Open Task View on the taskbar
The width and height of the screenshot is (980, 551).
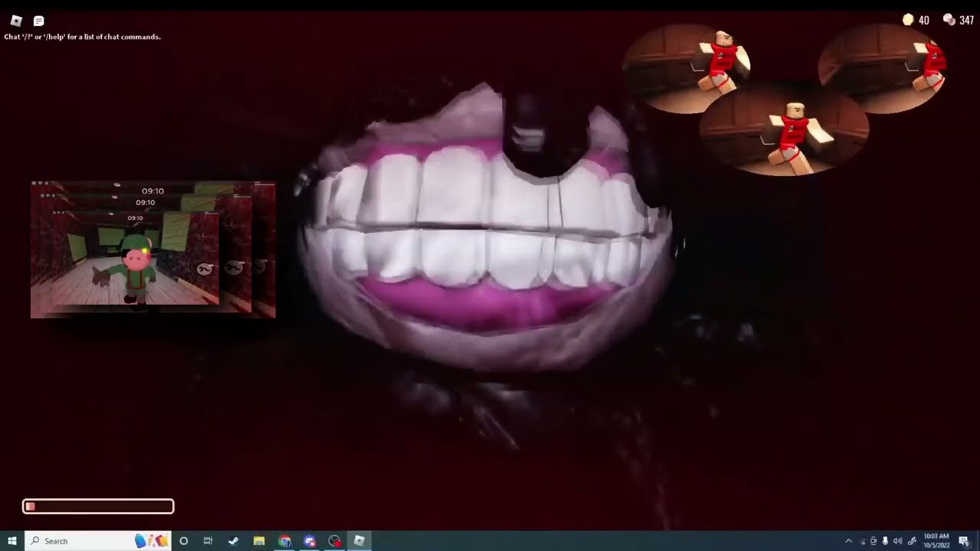pyautogui.click(x=207, y=541)
